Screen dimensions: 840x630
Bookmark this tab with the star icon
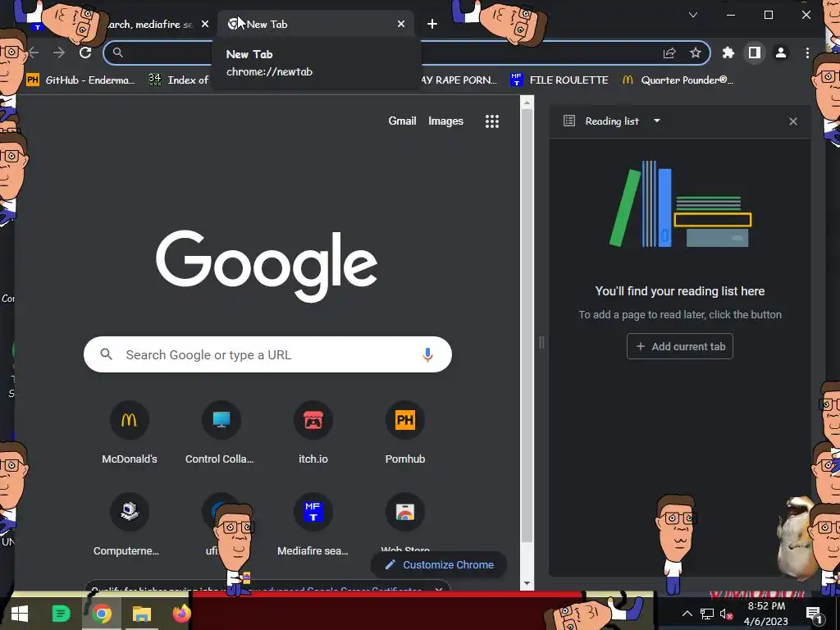pyautogui.click(x=696, y=52)
